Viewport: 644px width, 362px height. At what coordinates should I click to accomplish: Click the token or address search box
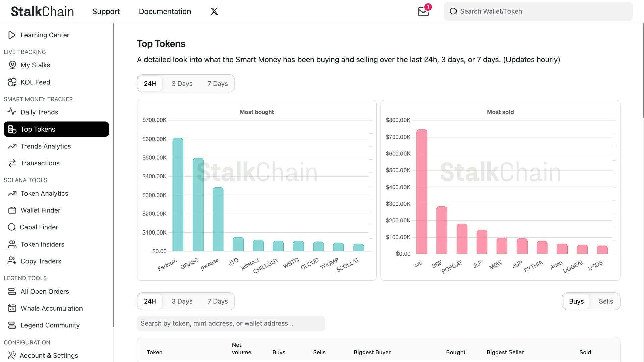[x=231, y=323]
